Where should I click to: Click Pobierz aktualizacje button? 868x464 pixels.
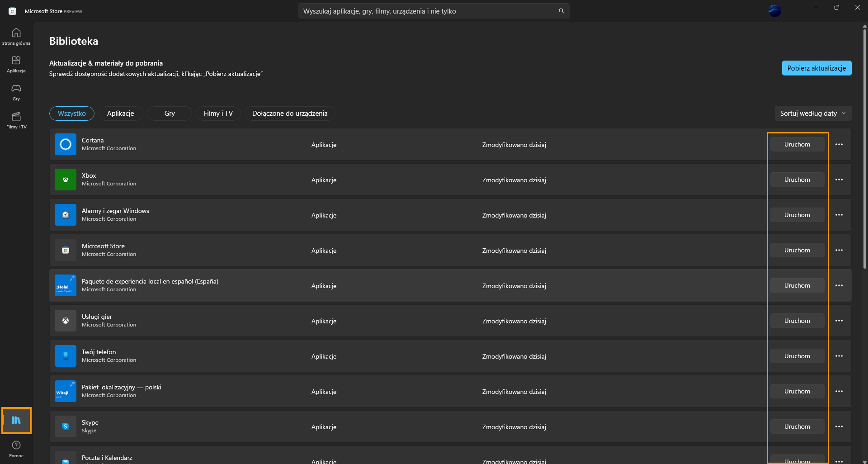click(816, 68)
